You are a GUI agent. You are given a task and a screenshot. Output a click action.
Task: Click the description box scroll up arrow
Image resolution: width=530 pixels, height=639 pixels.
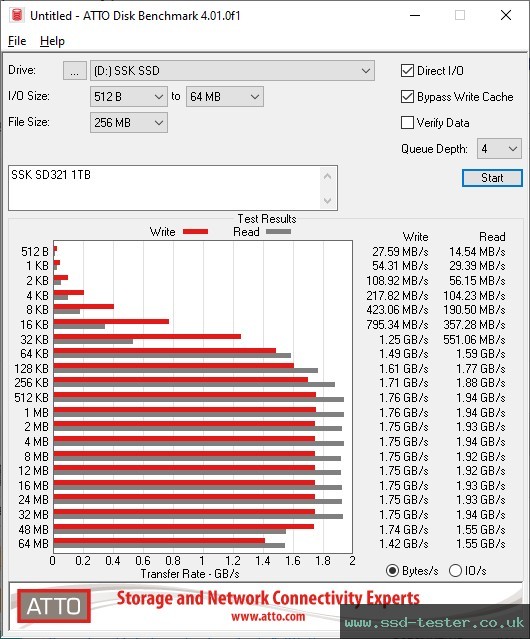[328, 176]
